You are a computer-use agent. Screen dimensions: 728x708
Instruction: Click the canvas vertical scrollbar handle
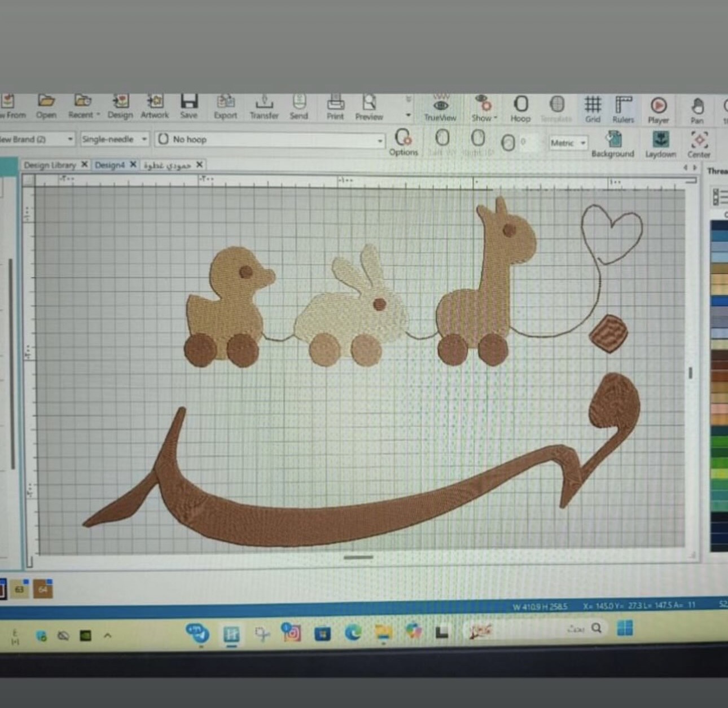690,372
